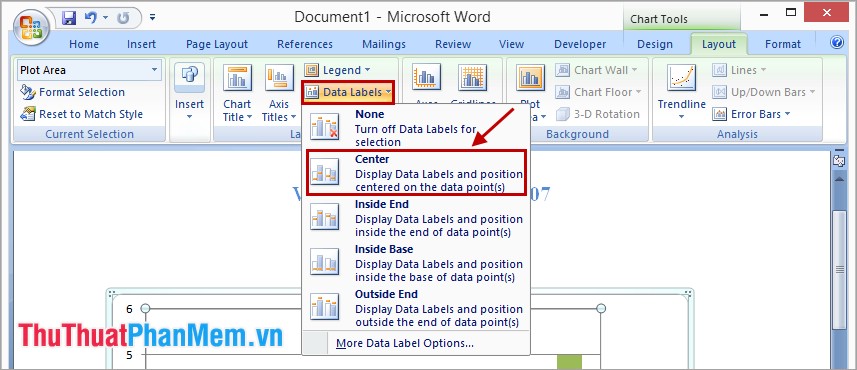Click the Plot Area icon
The image size is (857, 370).
(530, 78)
